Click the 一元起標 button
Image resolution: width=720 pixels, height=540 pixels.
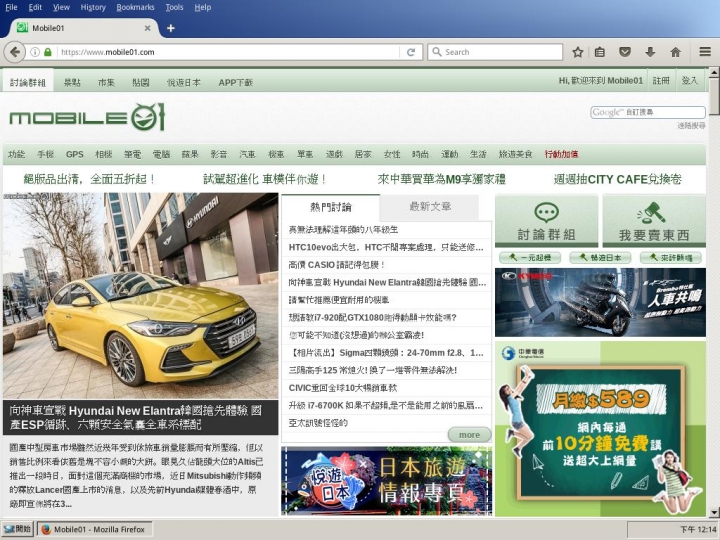coord(530,258)
